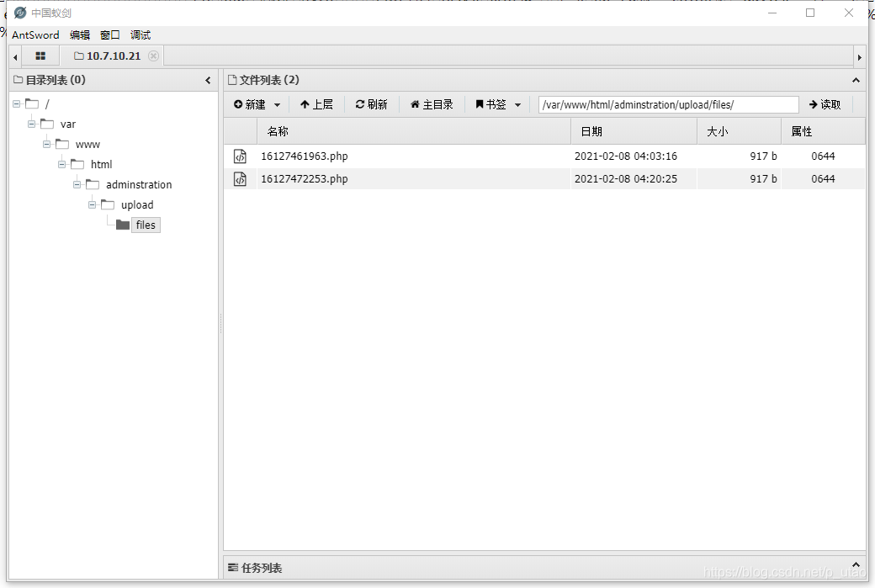This screenshot has width=875, height=588.
Task: Close the 10.7.10.21 tab
Action: pos(153,56)
